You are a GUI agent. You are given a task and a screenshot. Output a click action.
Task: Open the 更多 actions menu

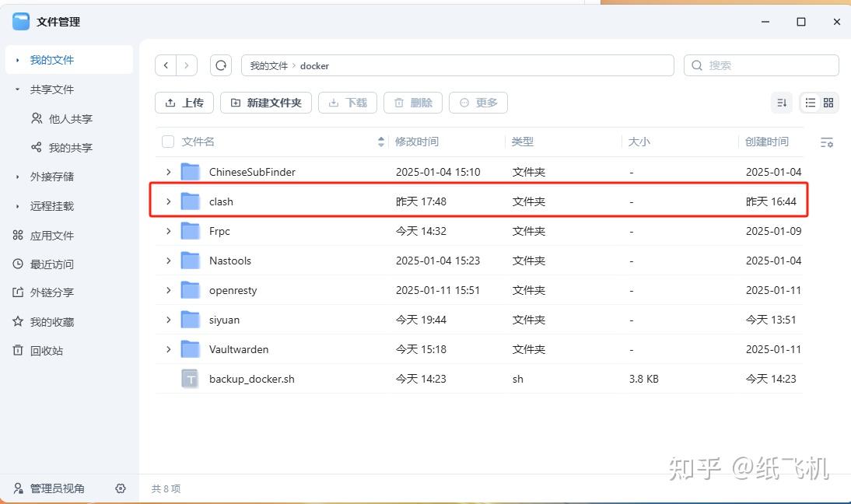(478, 102)
